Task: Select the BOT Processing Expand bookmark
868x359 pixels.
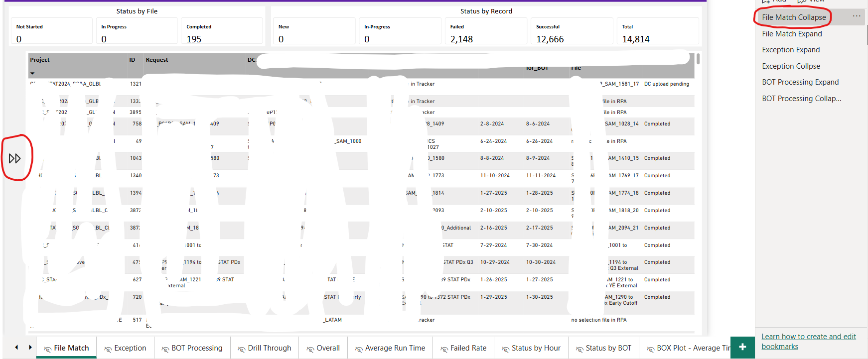Action: click(x=800, y=82)
